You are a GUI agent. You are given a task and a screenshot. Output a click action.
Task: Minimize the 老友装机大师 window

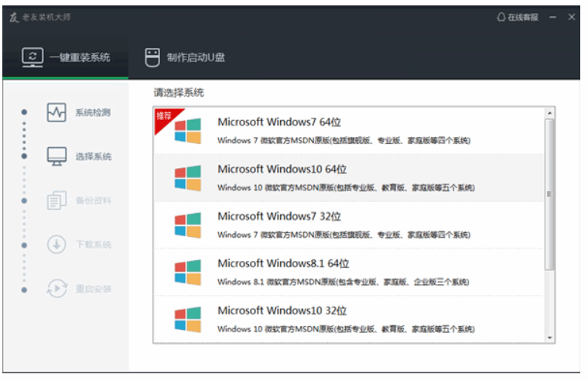tap(552, 17)
